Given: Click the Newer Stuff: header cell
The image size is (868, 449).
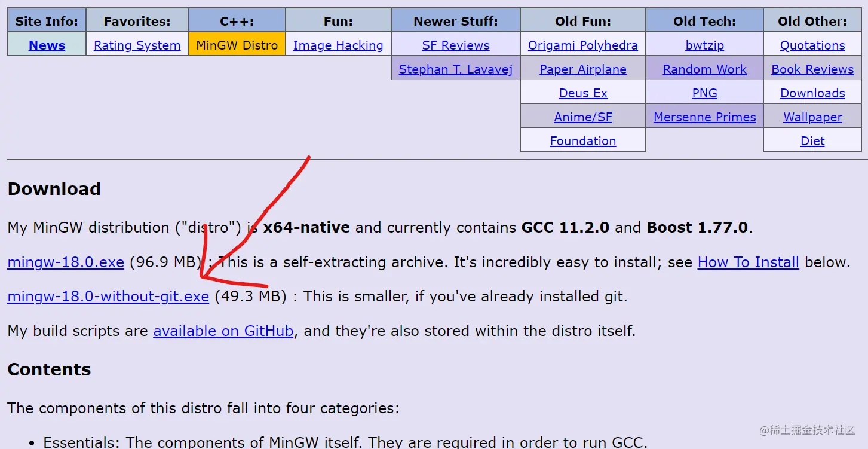Looking at the screenshot, I should 455,21.
